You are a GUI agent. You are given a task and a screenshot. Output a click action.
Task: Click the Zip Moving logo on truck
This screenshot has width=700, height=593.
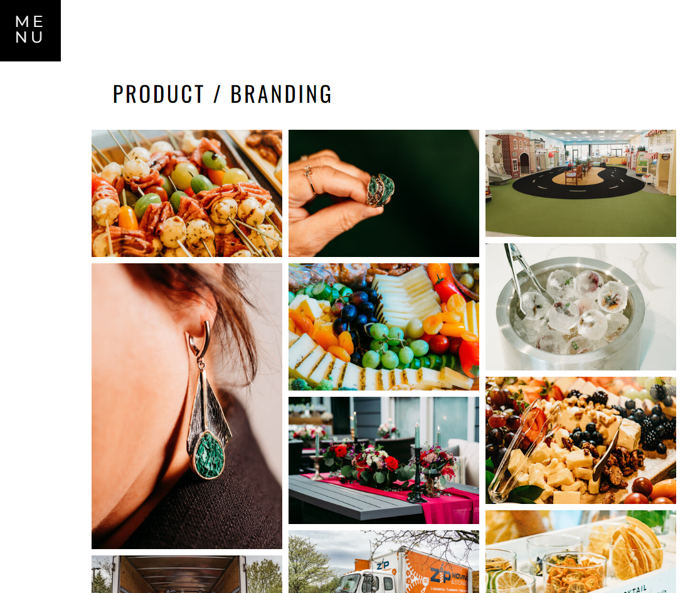[448, 575]
